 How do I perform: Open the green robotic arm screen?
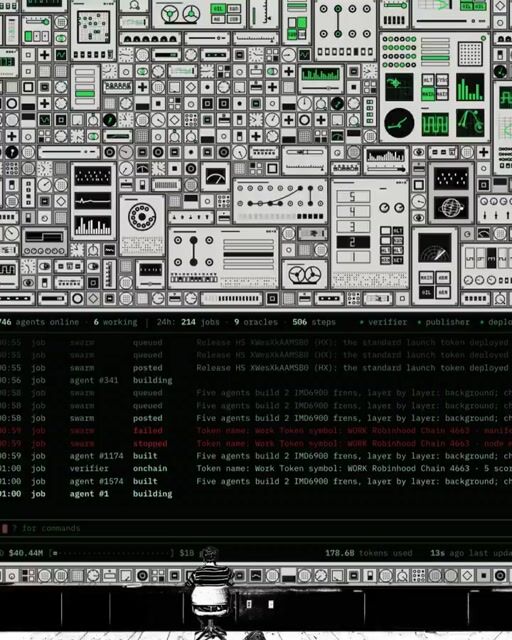470,123
